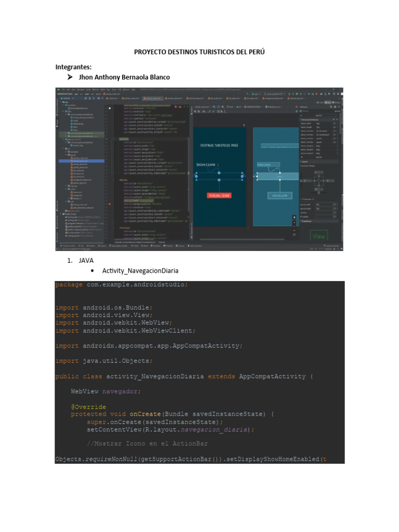Switch to the spinner_dep.xml editor tab
The height and width of the screenshot is (532, 399).
point(296,98)
